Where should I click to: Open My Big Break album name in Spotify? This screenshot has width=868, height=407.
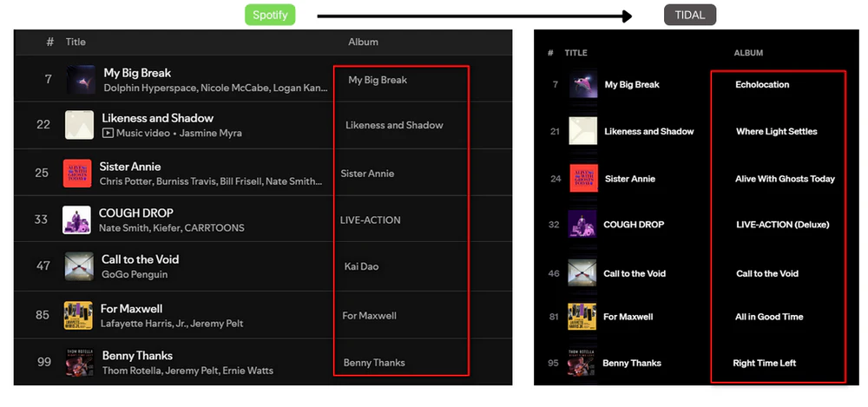[378, 80]
